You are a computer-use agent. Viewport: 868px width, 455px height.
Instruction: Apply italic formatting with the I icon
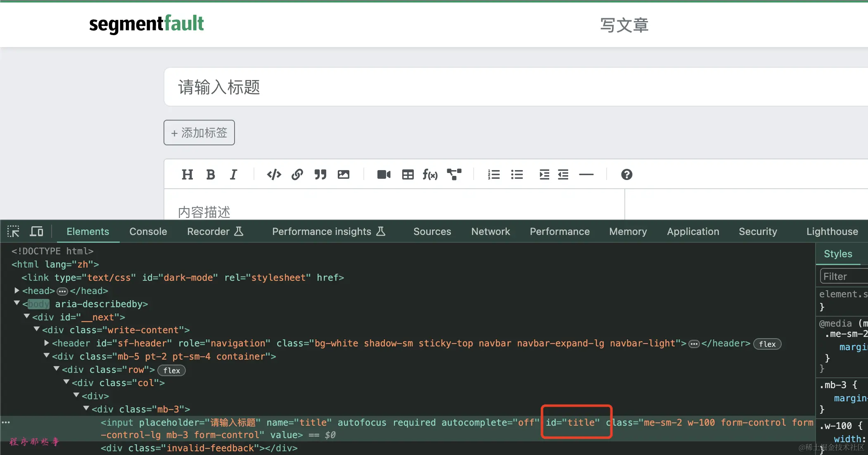(233, 175)
